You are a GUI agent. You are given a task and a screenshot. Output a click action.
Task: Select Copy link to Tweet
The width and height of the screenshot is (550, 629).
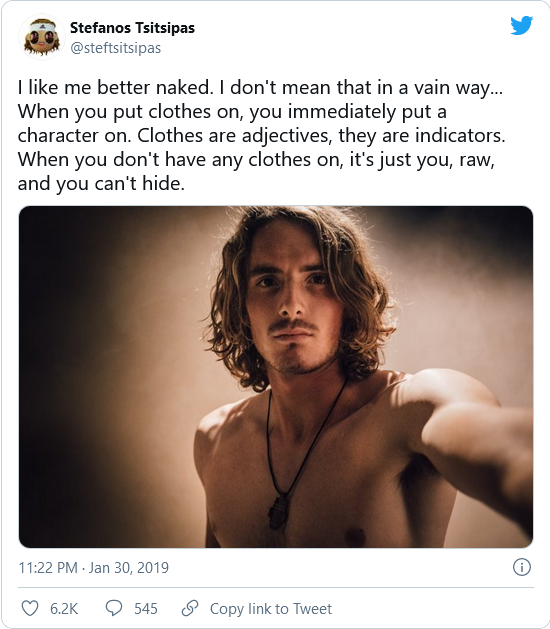271,609
